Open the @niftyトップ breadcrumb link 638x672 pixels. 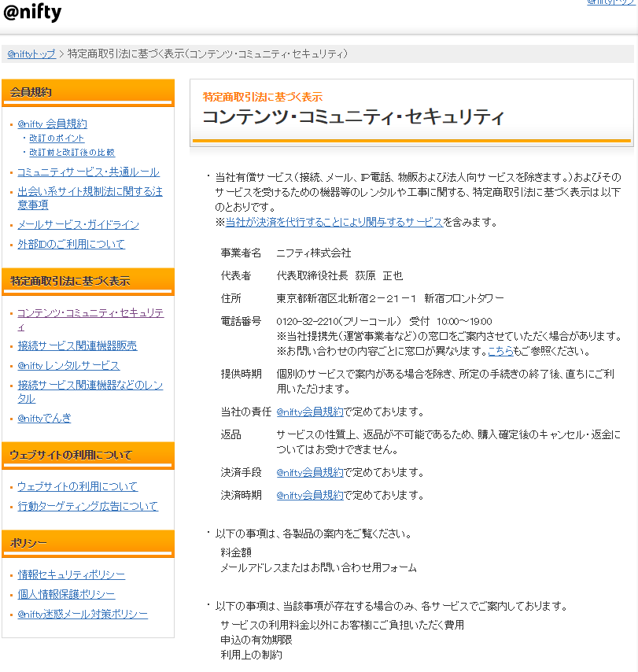pyautogui.click(x=31, y=54)
